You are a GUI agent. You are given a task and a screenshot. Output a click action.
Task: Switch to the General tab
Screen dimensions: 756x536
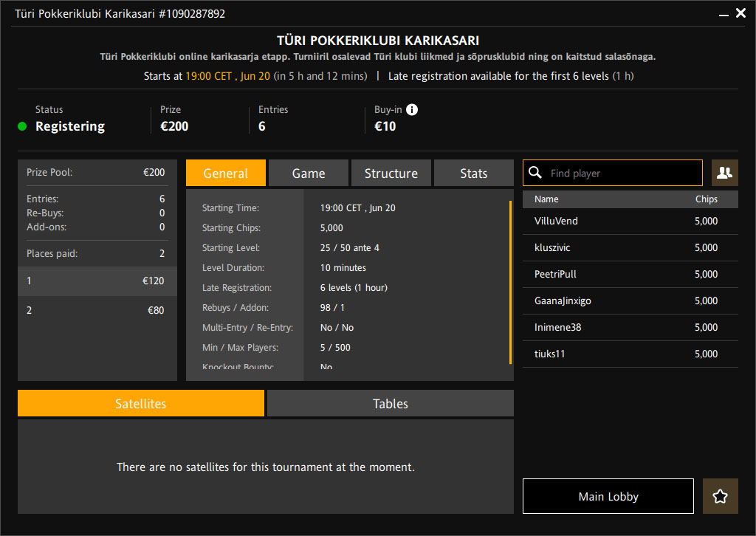pyautogui.click(x=226, y=173)
